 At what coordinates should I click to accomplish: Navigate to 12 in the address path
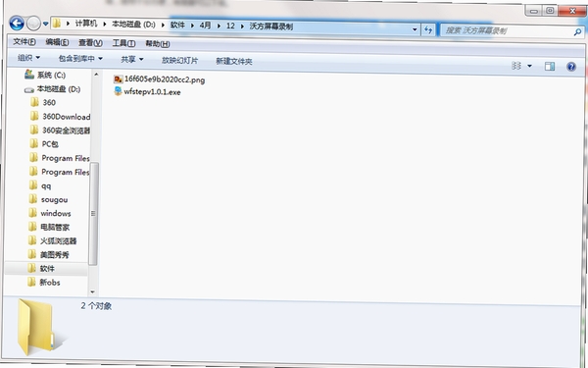[x=230, y=26]
